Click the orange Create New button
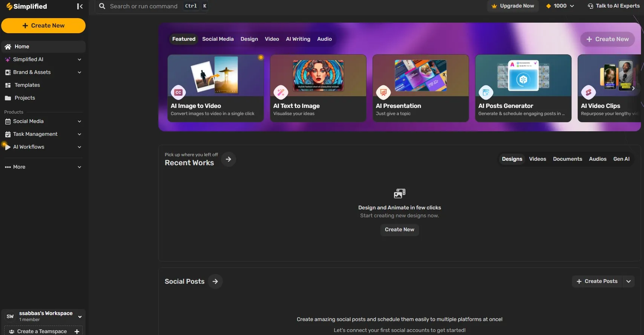Screen dimensions: 644x335 pos(43,26)
